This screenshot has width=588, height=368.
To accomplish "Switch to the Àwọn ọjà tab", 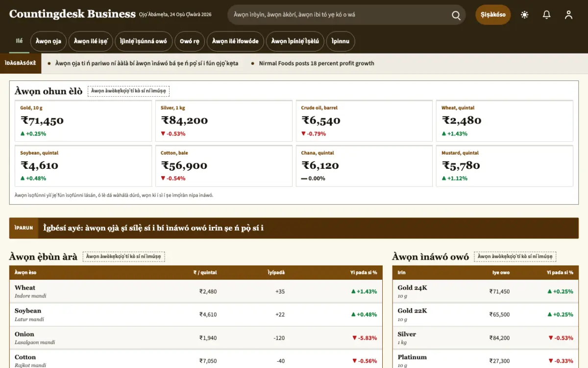I will pos(48,41).
